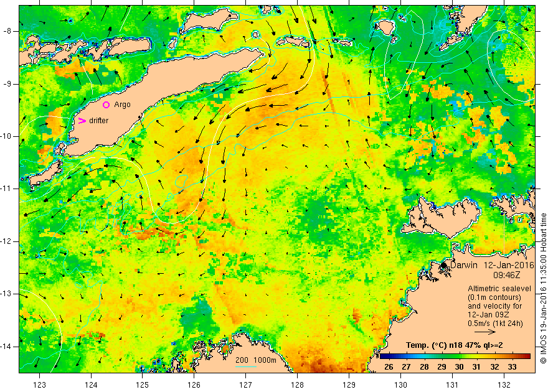Click the black Darwin location dot
Image resolution: width=548 pixels, height=392 pixels.
pos(444,265)
